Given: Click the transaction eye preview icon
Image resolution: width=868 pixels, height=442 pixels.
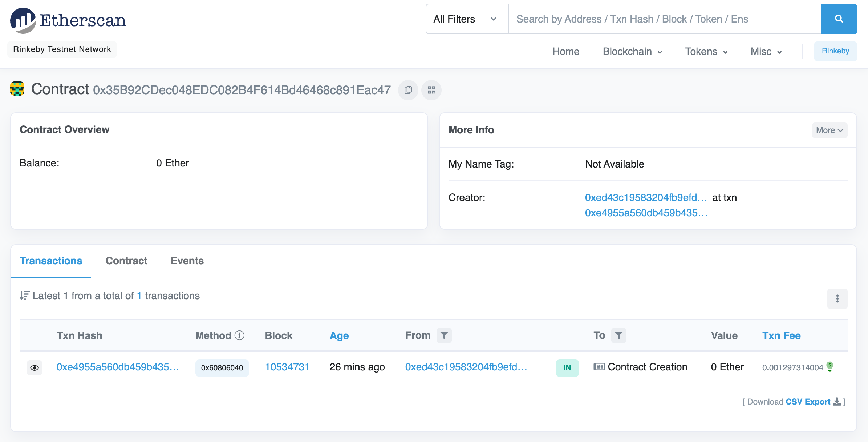Looking at the screenshot, I should coord(35,367).
